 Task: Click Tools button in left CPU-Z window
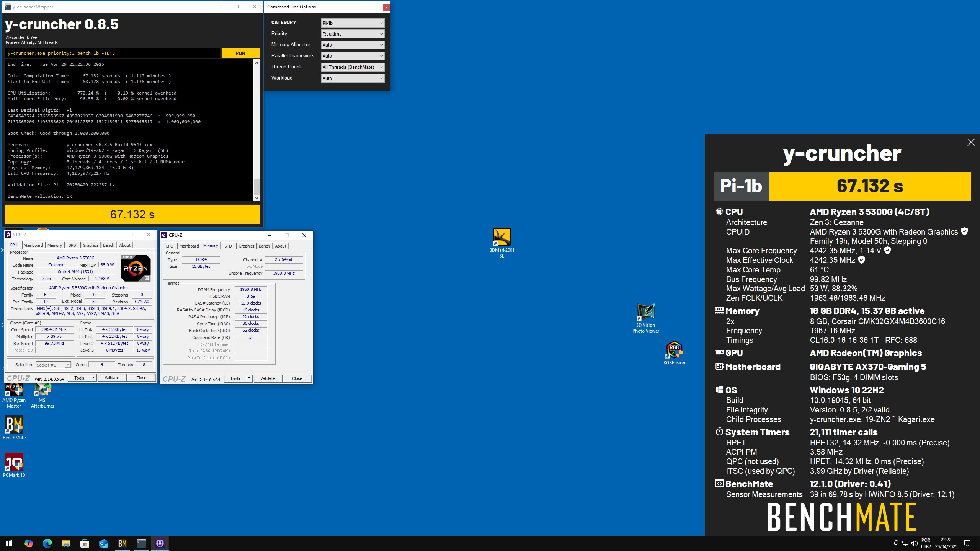click(79, 378)
